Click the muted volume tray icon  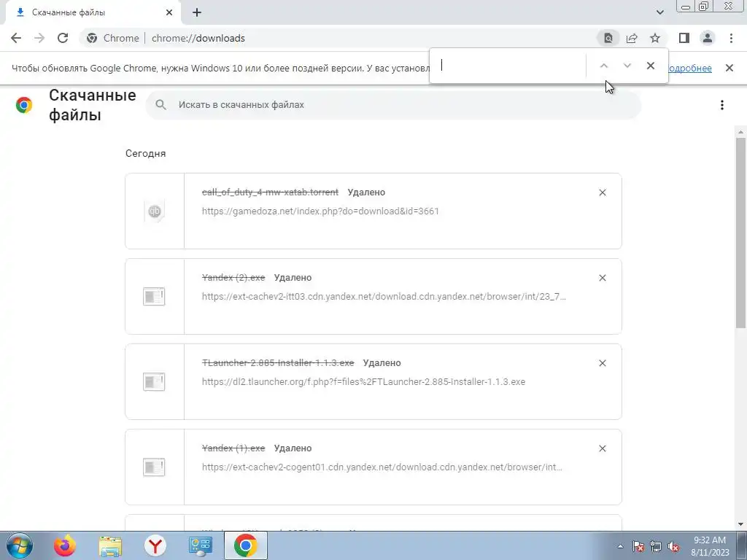point(673,546)
